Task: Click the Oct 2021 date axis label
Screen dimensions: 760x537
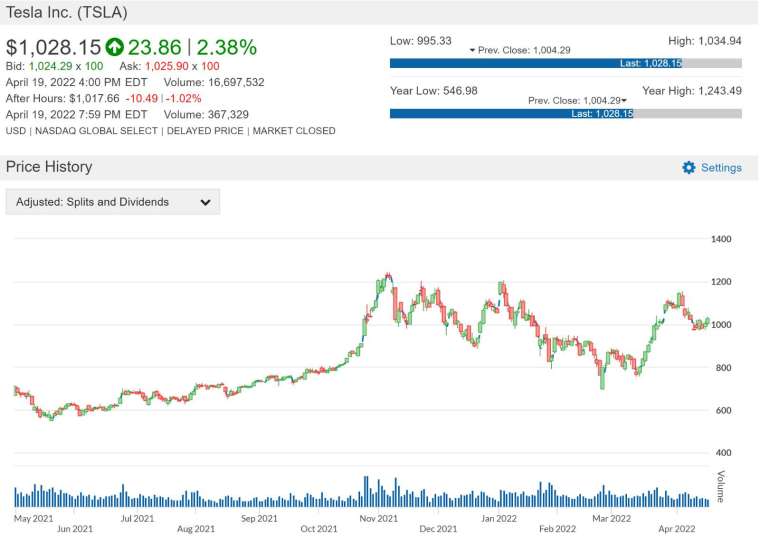Action: click(x=319, y=529)
